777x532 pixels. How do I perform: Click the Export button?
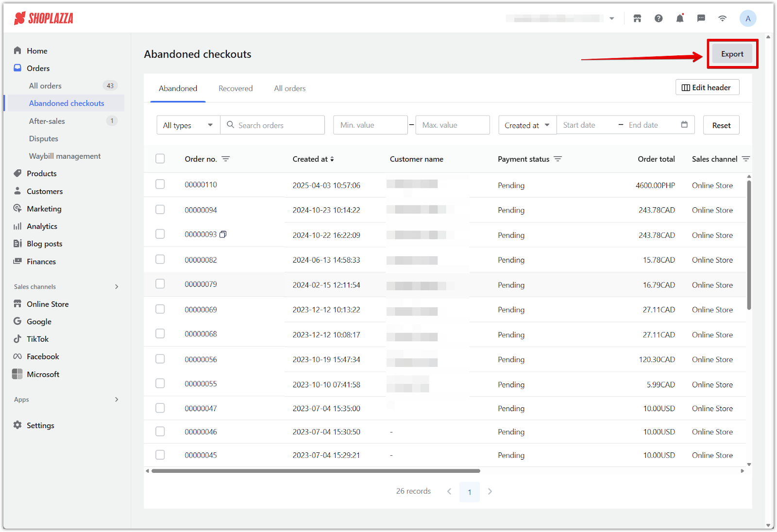tap(732, 54)
